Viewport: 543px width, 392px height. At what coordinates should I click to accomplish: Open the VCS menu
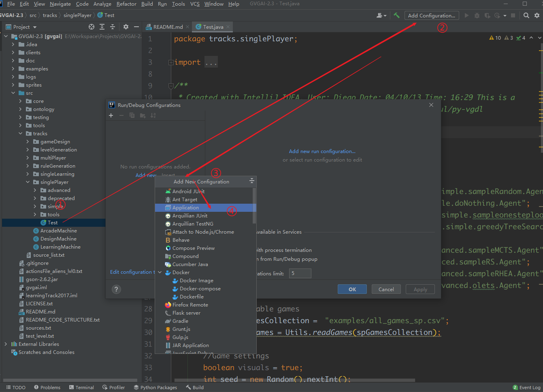click(x=195, y=4)
